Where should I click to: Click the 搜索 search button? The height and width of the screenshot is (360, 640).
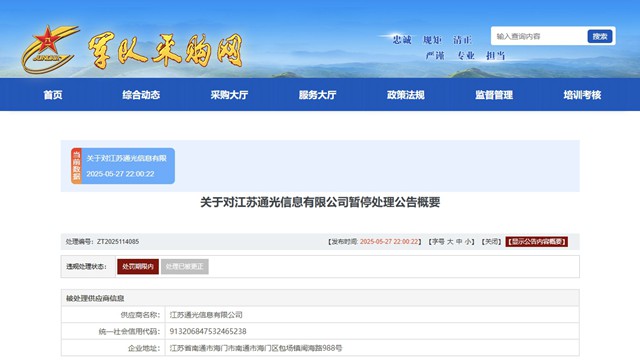[600, 36]
